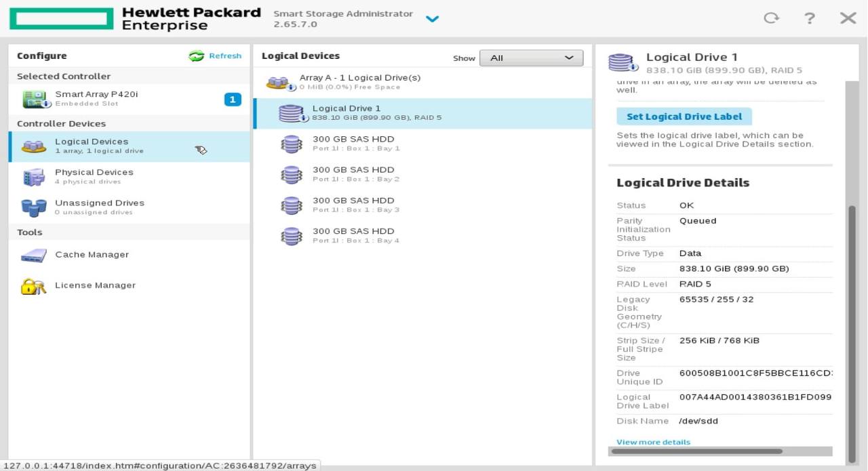Expand Smart Storage Administrator version chevron
868x471 pixels.
click(x=432, y=19)
